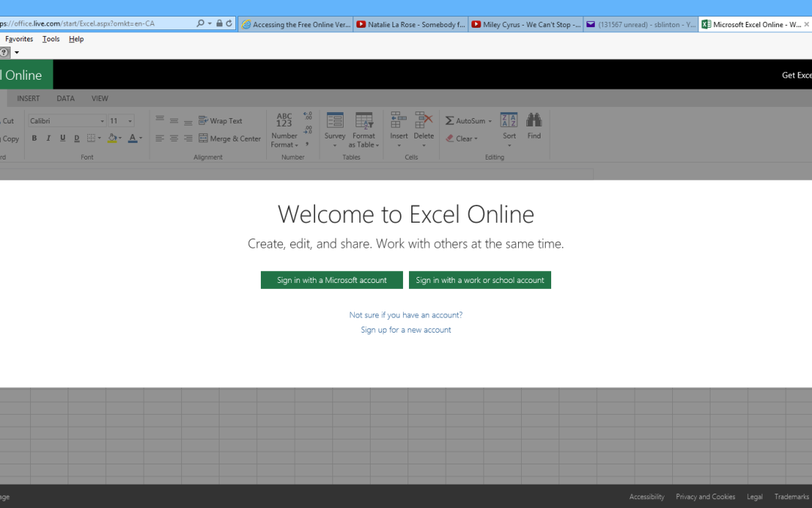Open the Natalie La Rose browser tab
This screenshot has width=812, height=508.
[411, 24]
